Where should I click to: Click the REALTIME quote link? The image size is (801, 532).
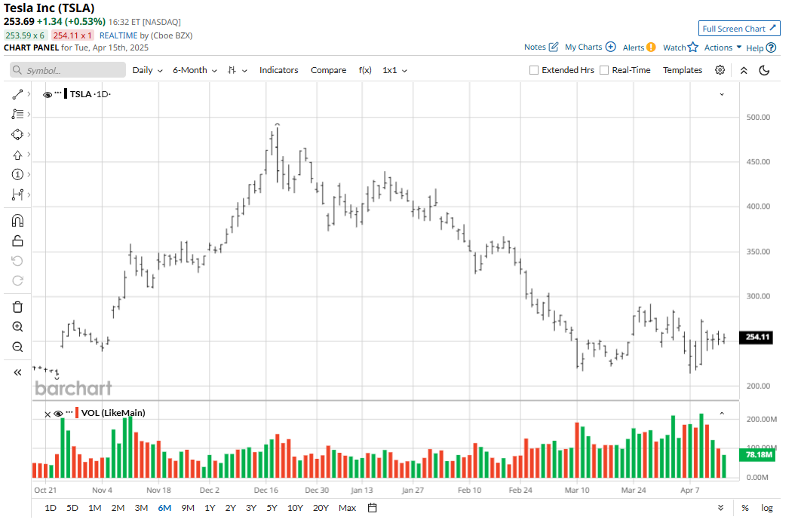pos(118,35)
